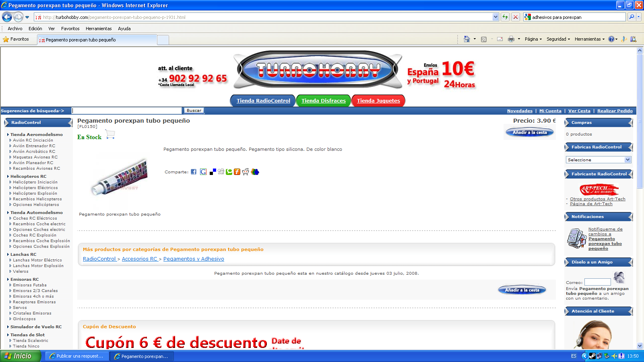Click the printer icon in toolbar

511,39
